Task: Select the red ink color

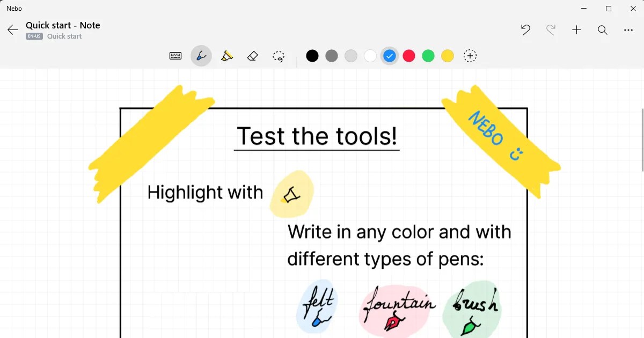Action: (409, 56)
